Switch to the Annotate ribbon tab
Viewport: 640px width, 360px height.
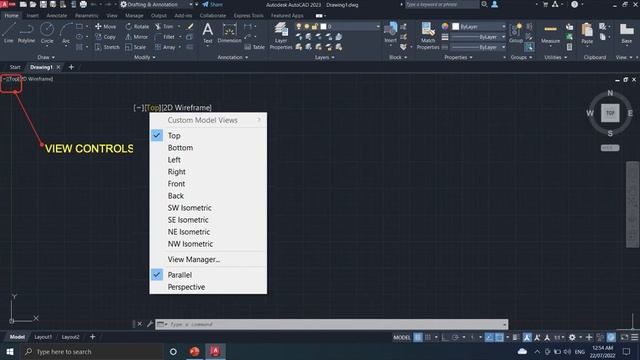(x=56, y=16)
